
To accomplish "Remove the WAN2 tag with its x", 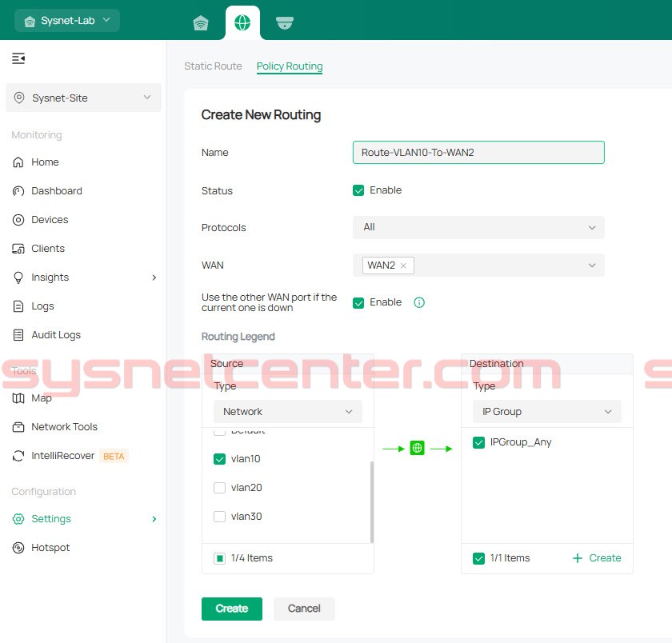I will 403,266.
